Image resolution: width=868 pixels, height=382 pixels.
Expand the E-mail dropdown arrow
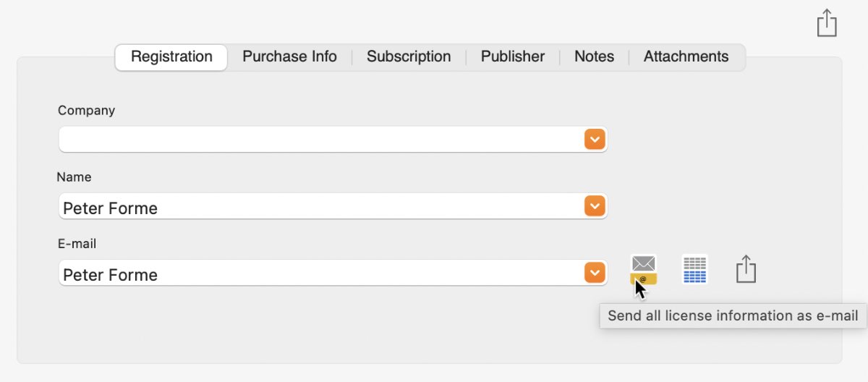594,273
